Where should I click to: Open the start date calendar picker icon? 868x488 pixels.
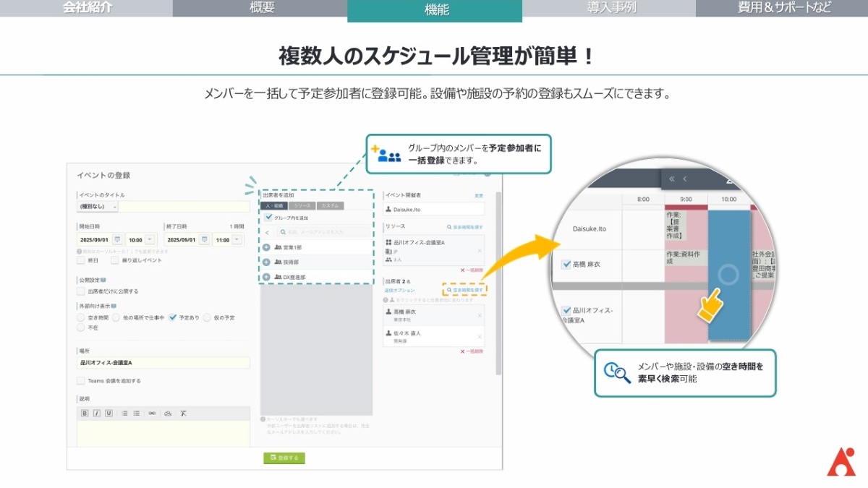point(117,239)
